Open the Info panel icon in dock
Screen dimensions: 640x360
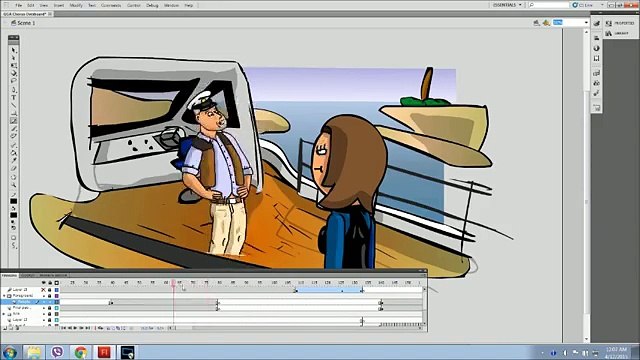click(596, 48)
